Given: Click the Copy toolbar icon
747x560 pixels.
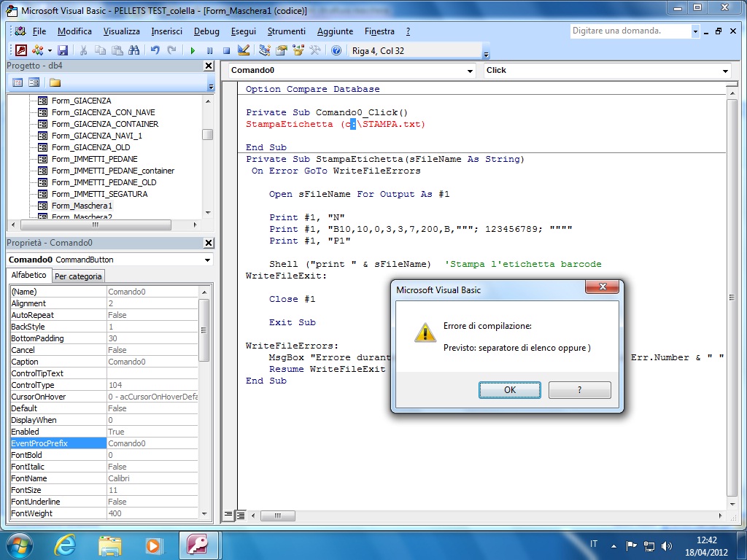Looking at the screenshot, I should click(100, 50).
